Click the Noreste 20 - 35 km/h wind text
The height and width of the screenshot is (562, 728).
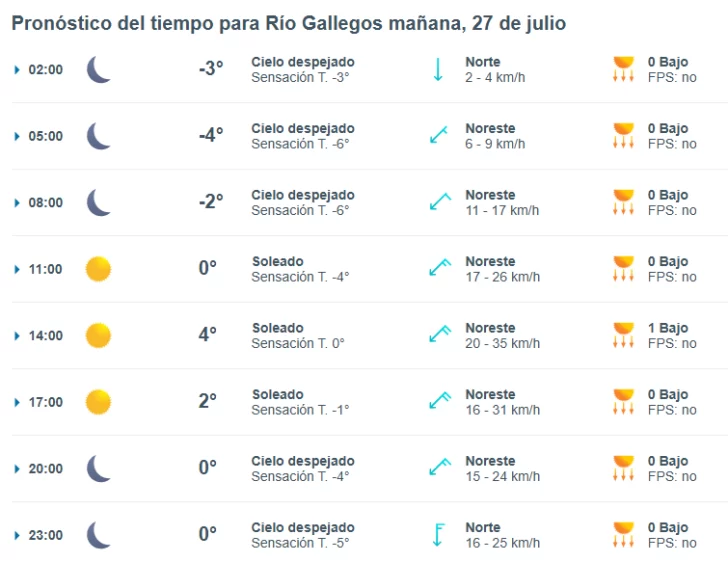point(502,335)
